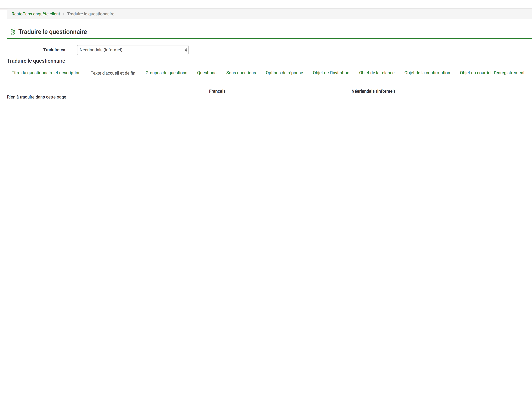Click the translate icon beside page title
This screenshot has height=406, width=532.
[12, 32]
